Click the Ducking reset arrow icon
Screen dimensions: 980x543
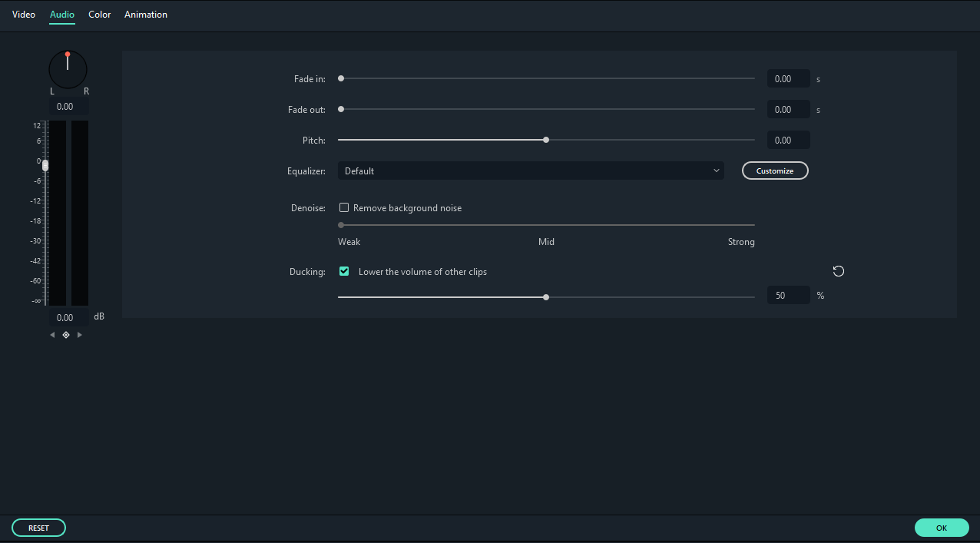pyautogui.click(x=839, y=271)
